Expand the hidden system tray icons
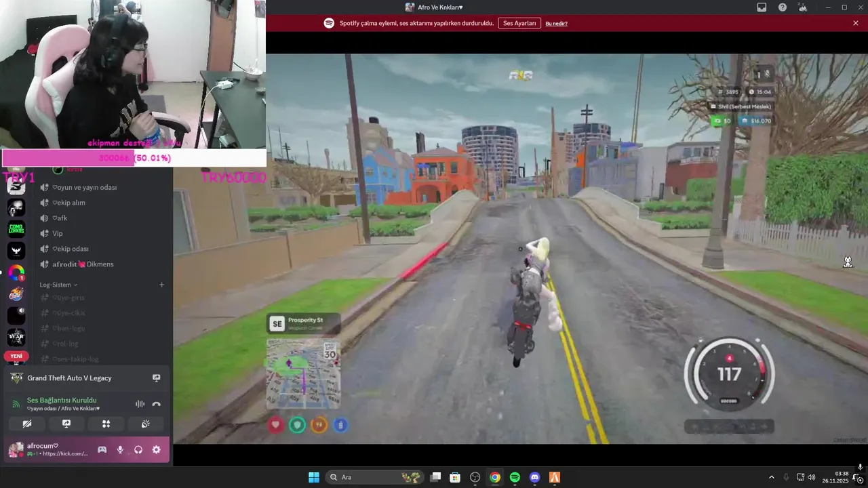Screen dimensions: 868x488 coord(771,477)
